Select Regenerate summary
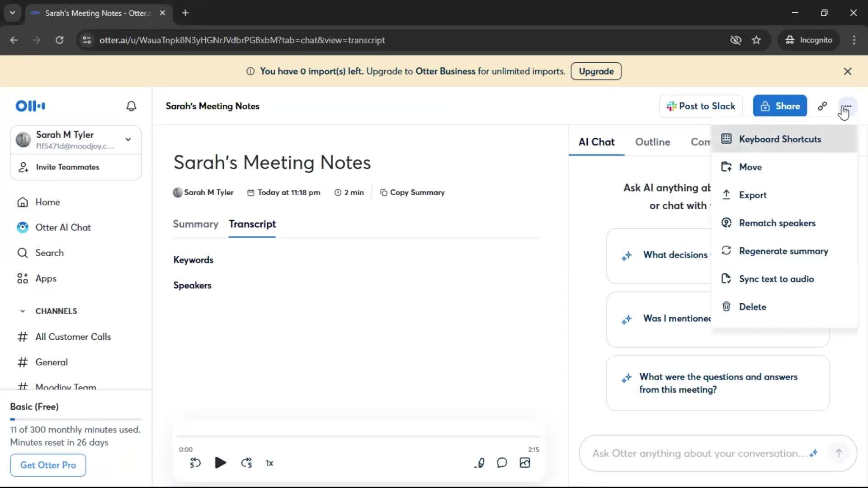 pyautogui.click(x=784, y=251)
